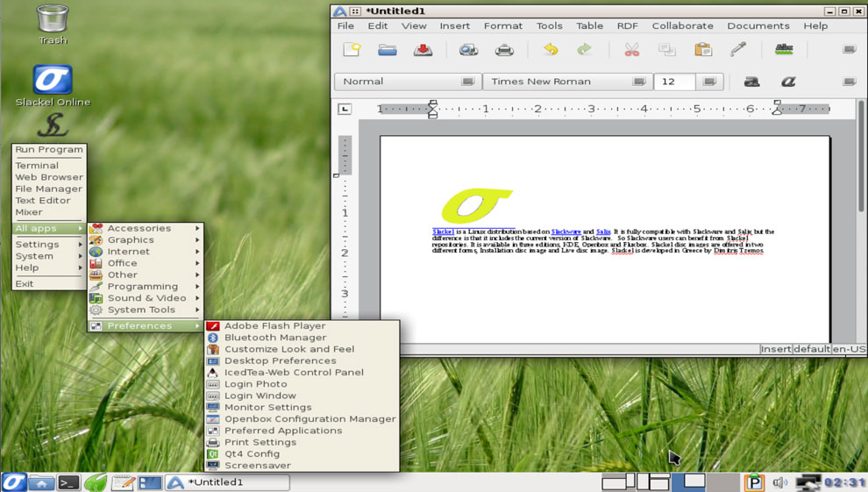Image resolution: width=868 pixels, height=492 pixels.
Task: Click the Print icon in toolbar
Action: (504, 50)
